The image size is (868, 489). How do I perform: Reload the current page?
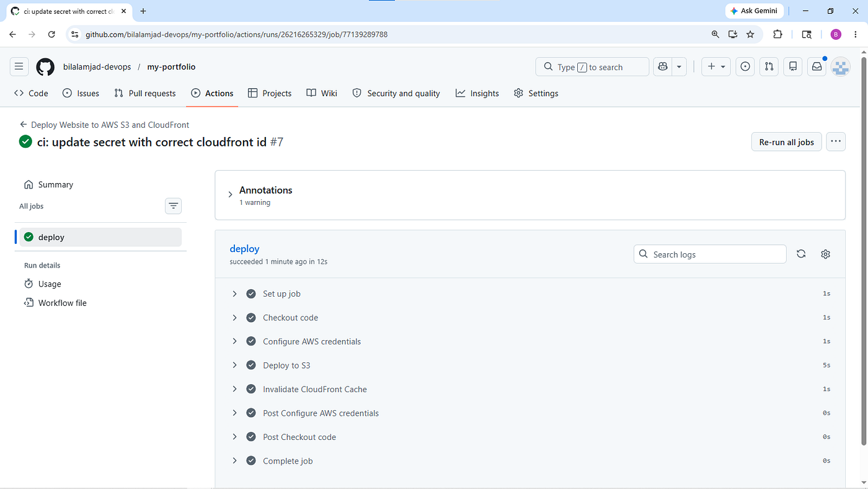coord(51,35)
